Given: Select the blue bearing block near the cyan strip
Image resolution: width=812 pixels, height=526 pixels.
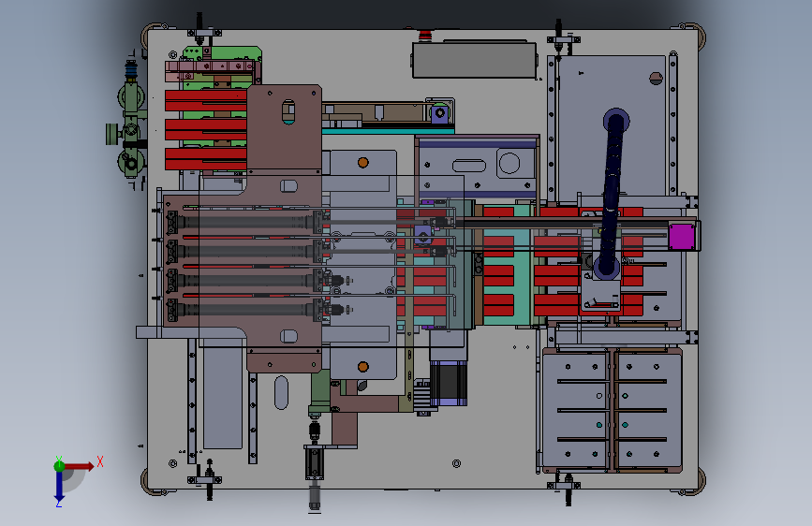Looking at the screenshot, I should [440, 113].
